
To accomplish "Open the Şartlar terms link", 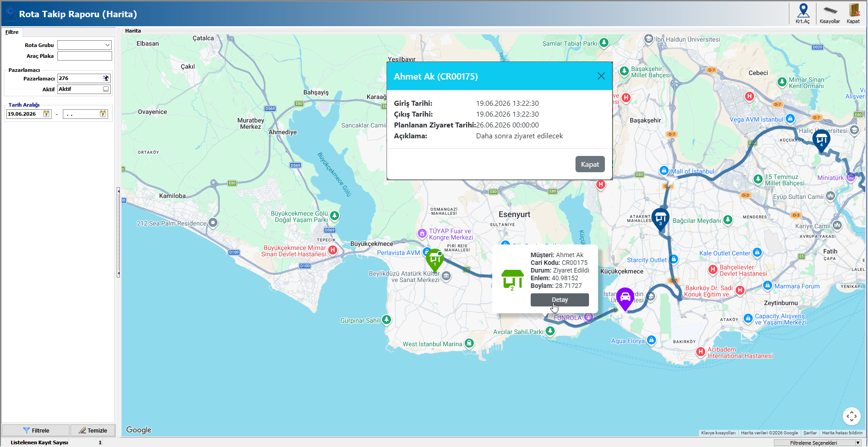I will (810, 433).
